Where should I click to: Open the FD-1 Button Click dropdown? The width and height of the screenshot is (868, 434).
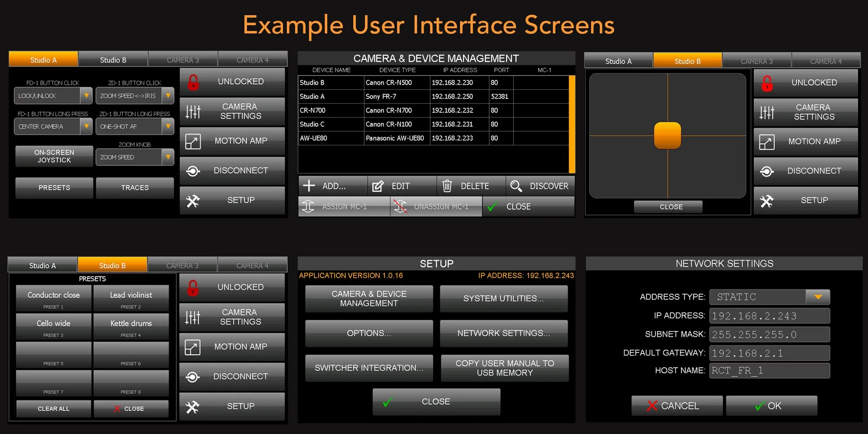point(52,95)
